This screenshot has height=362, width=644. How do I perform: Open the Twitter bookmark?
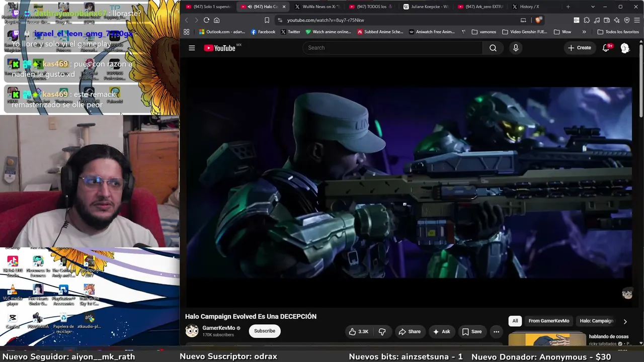coord(290,32)
